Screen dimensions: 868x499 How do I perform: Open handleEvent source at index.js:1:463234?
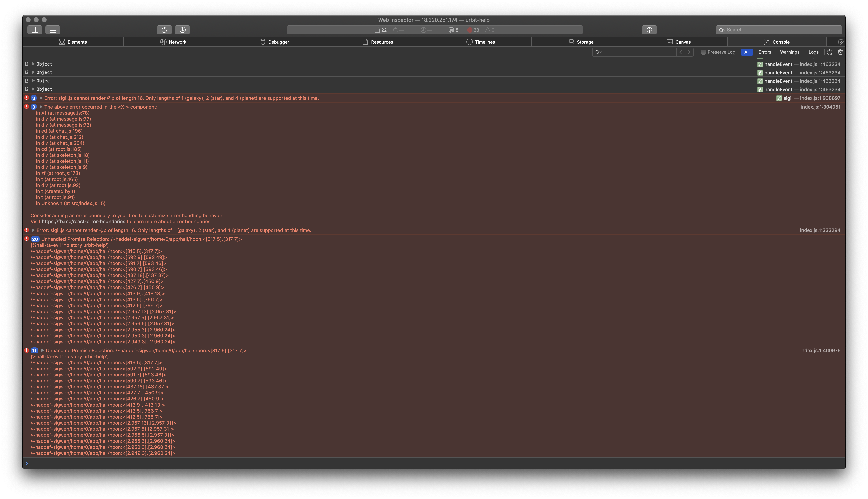(x=820, y=64)
